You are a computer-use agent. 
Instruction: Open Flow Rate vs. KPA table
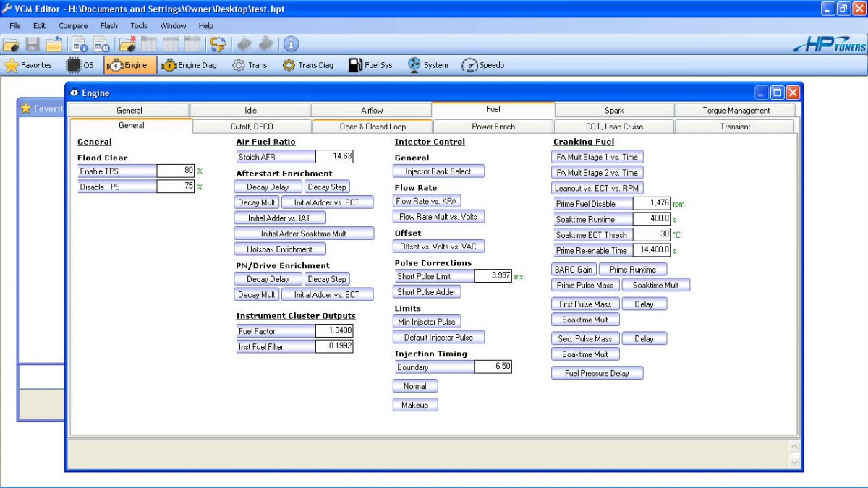[427, 201]
